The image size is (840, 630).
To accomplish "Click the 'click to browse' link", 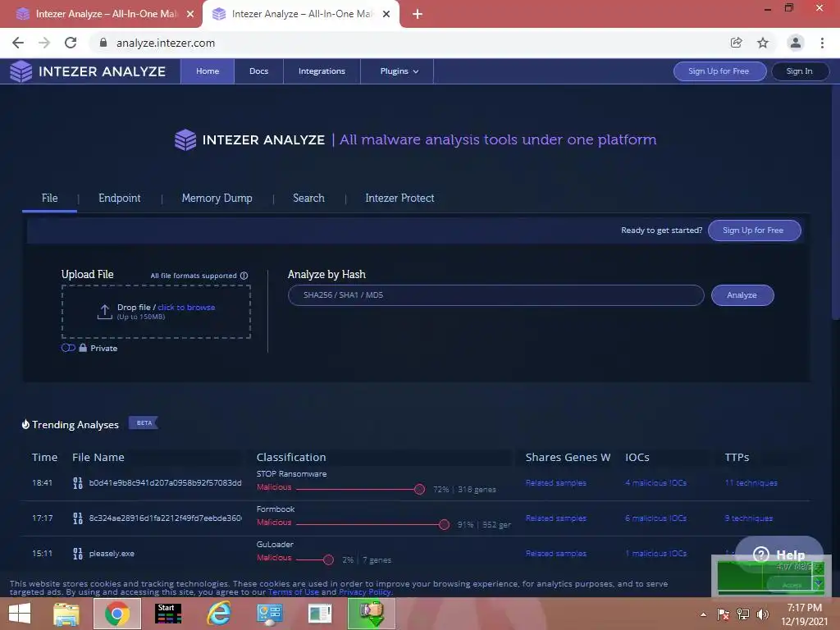I will [186, 308].
